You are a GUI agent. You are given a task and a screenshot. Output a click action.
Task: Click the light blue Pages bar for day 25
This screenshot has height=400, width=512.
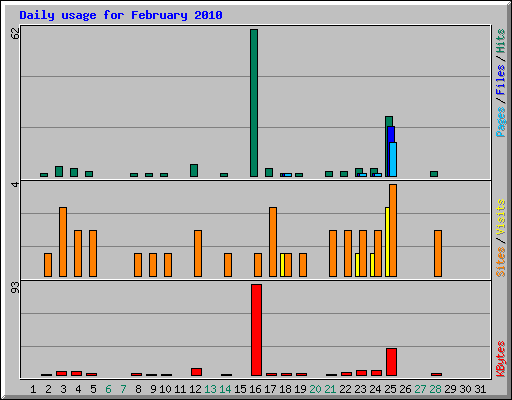point(393,159)
